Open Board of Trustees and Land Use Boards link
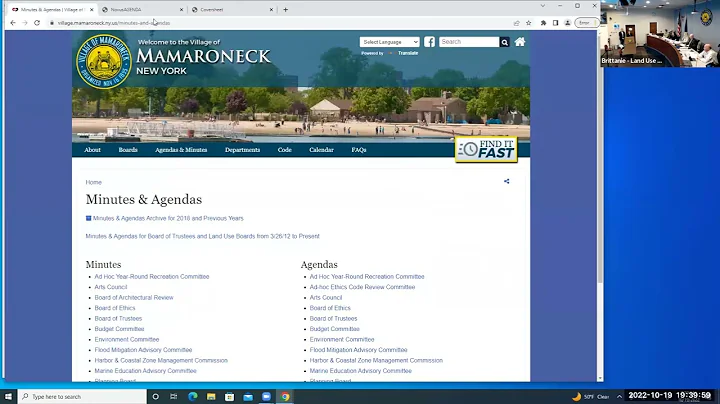 pyautogui.click(x=202, y=236)
